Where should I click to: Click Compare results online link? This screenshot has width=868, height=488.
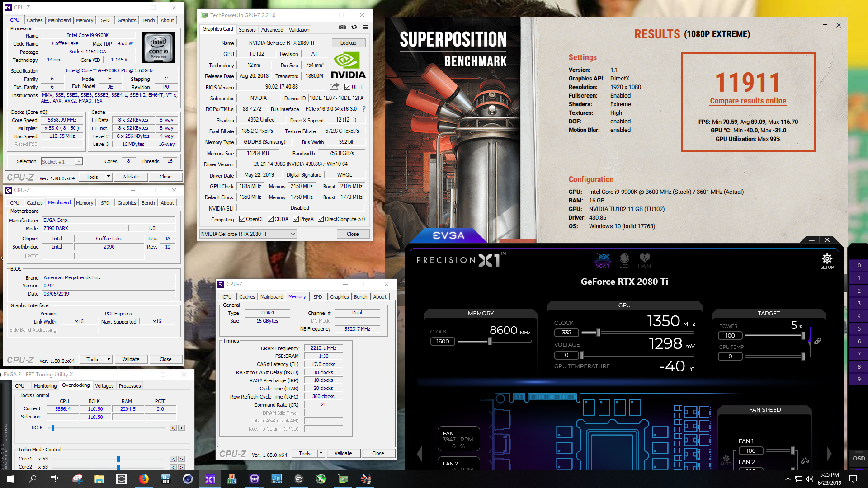[x=748, y=101]
